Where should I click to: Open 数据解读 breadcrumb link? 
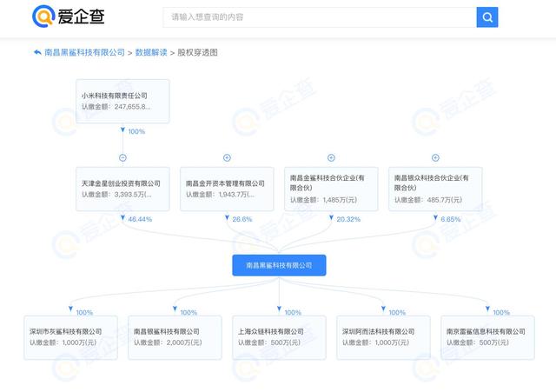pyautogui.click(x=151, y=52)
